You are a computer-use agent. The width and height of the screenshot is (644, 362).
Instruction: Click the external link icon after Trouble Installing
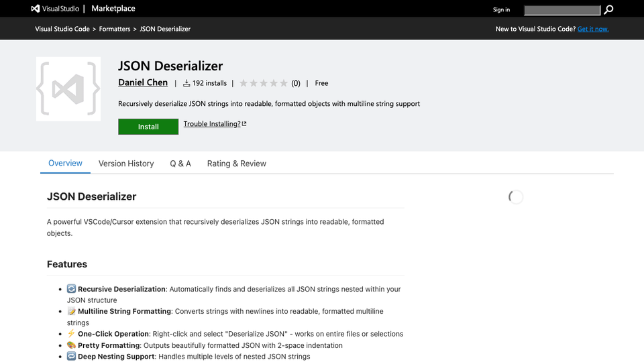point(244,123)
